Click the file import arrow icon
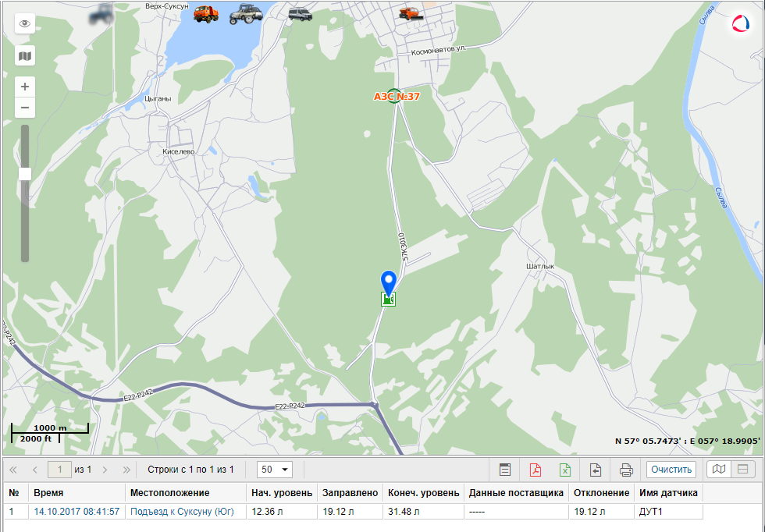This screenshot has width=765, height=532. pyautogui.click(x=595, y=470)
